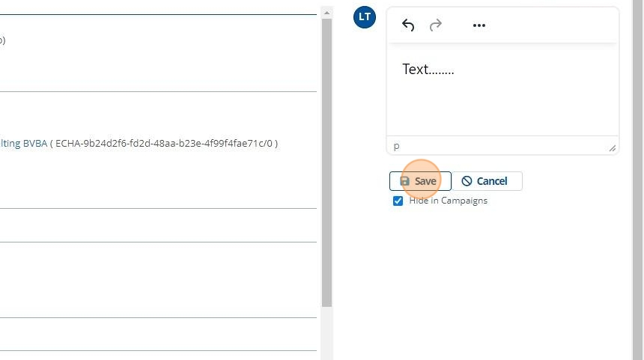The image size is (644, 360).
Task: Click the redo arrow in editor toolbar
Action: pos(435,25)
